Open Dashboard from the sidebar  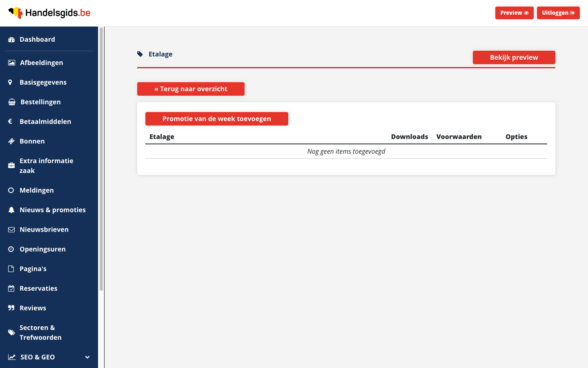49,40
